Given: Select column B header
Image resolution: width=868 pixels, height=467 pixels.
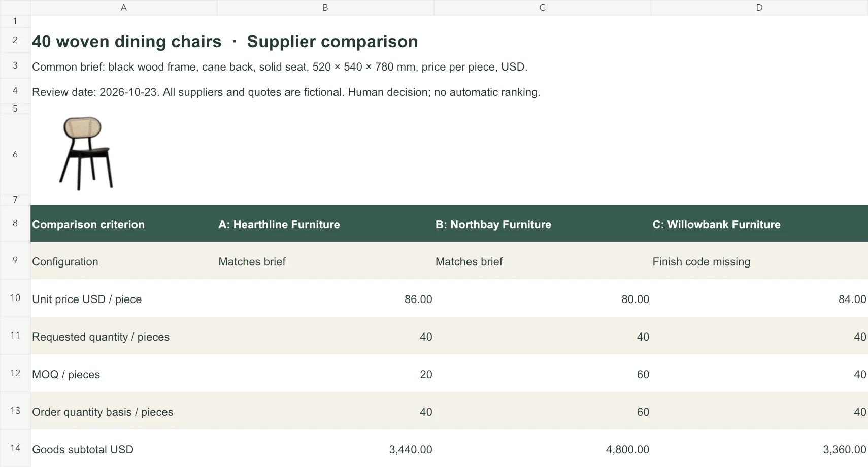Looking at the screenshot, I should (325, 8).
